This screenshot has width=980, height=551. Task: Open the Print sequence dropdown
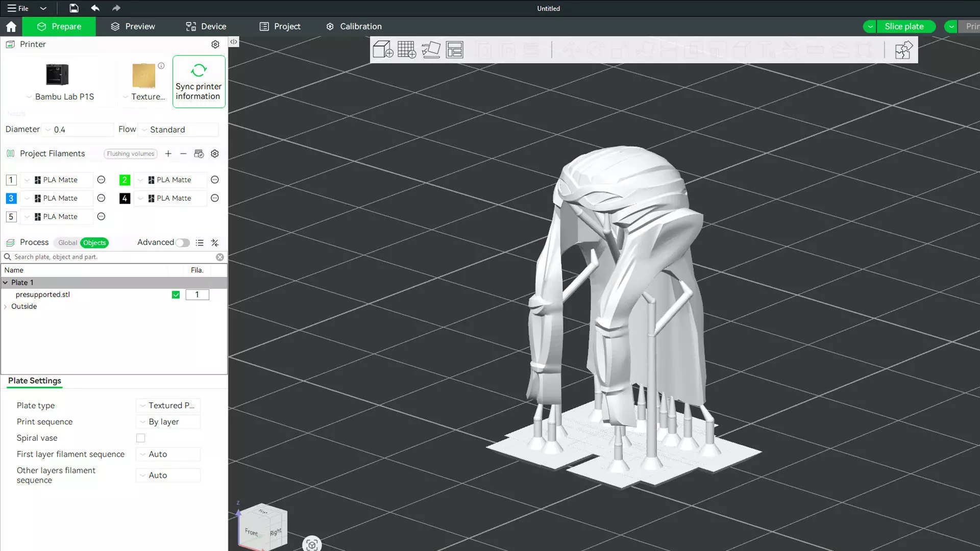tap(168, 422)
